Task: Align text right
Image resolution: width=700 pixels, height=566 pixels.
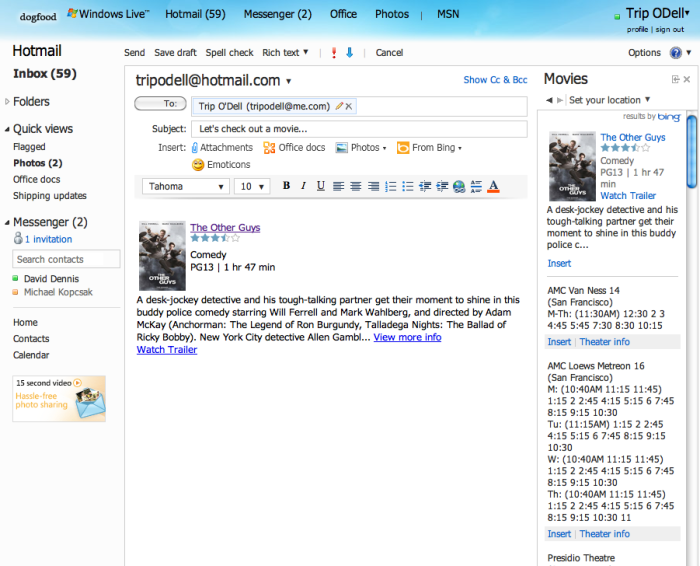Action: pos(373,186)
